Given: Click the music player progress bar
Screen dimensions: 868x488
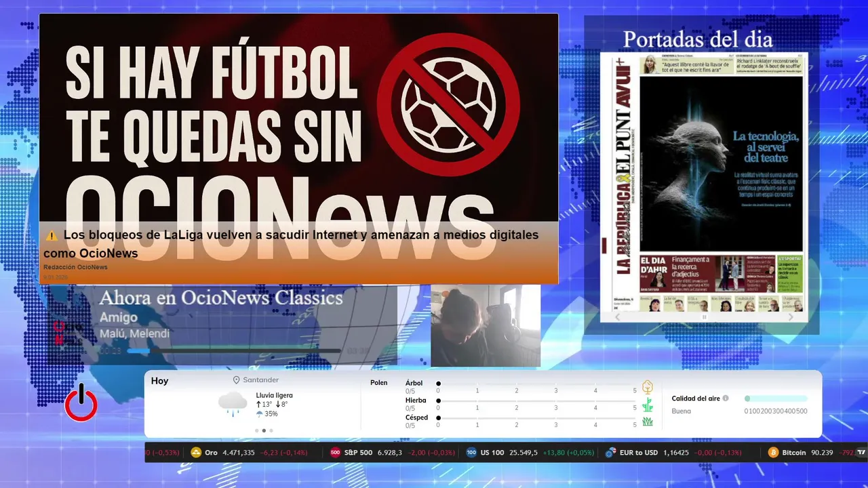Looking at the screenshot, I should click(x=234, y=351).
